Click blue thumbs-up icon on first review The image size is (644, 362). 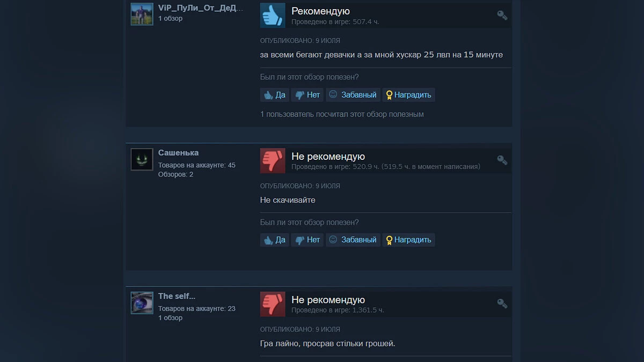click(273, 15)
